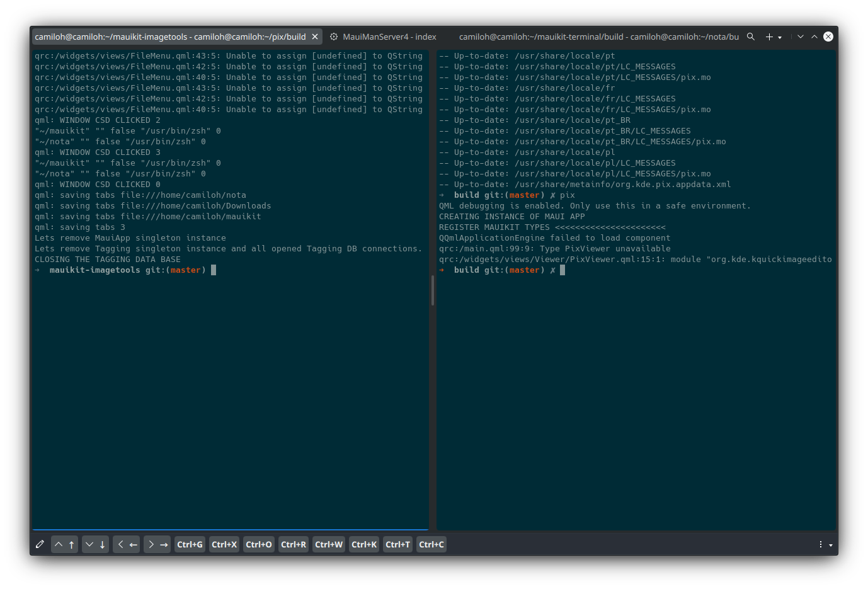This screenshot has width=868, height=589.
Task: Click the Ctrl+X shortcut button
Action: click(224, 544)
